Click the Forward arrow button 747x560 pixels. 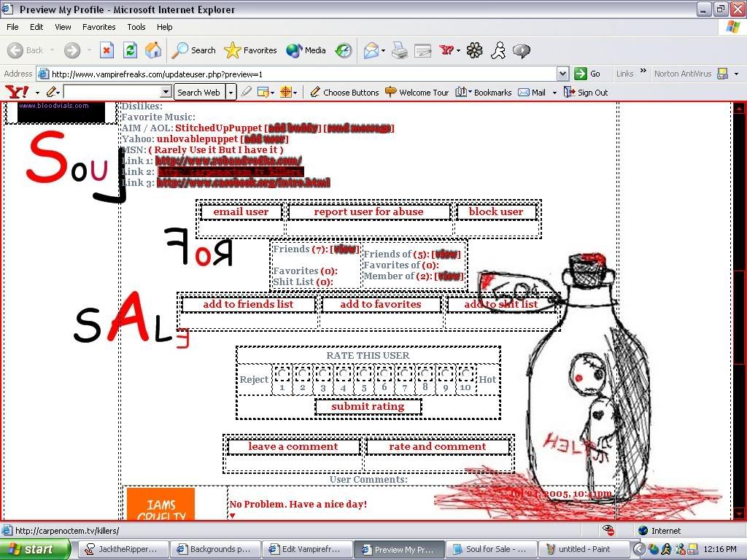pos(72,50)
